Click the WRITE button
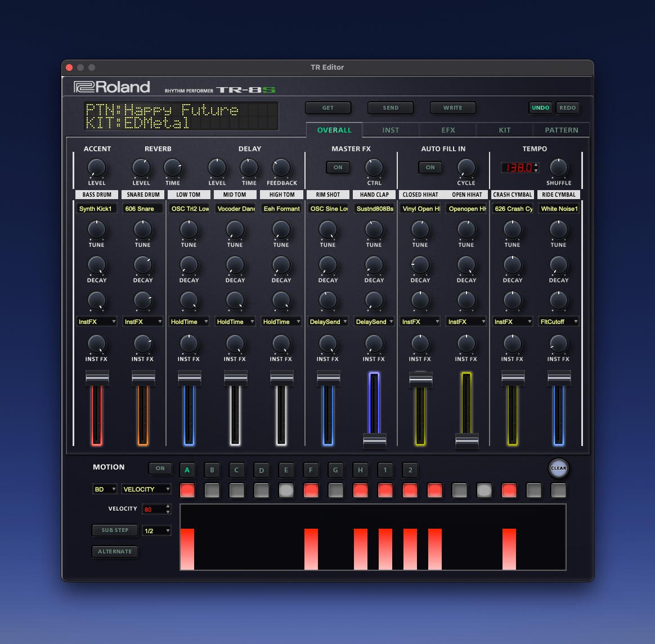655x644 pixels. (x=452, y=107)
